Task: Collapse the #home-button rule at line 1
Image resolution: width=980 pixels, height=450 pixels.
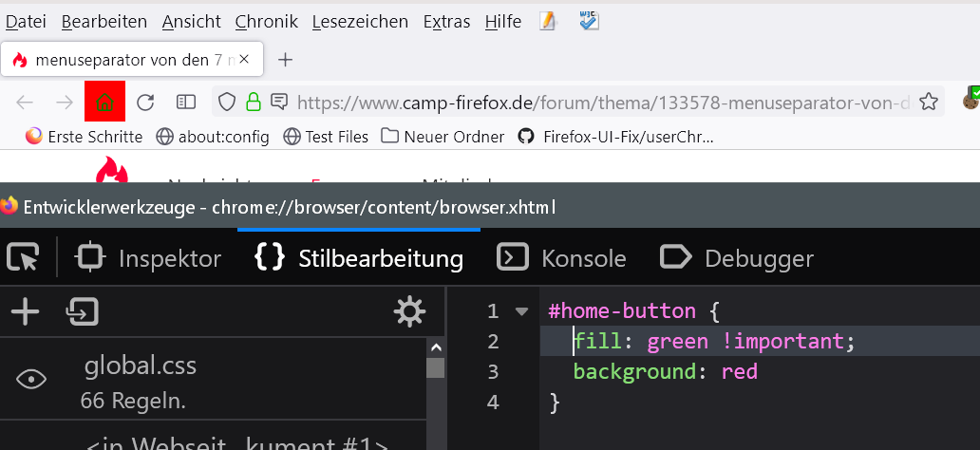Action: pyautogui.click(x=520, y=311)
